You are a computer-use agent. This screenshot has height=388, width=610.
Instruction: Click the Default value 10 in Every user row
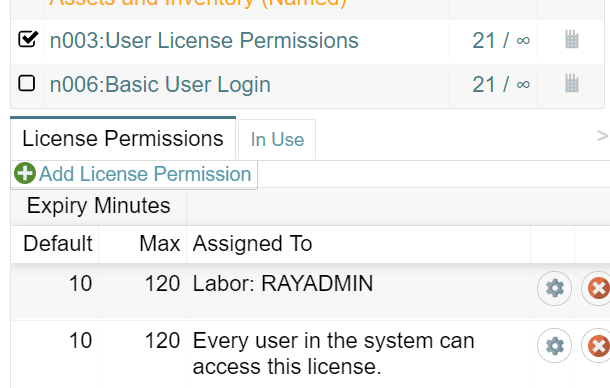pos(81,341)
